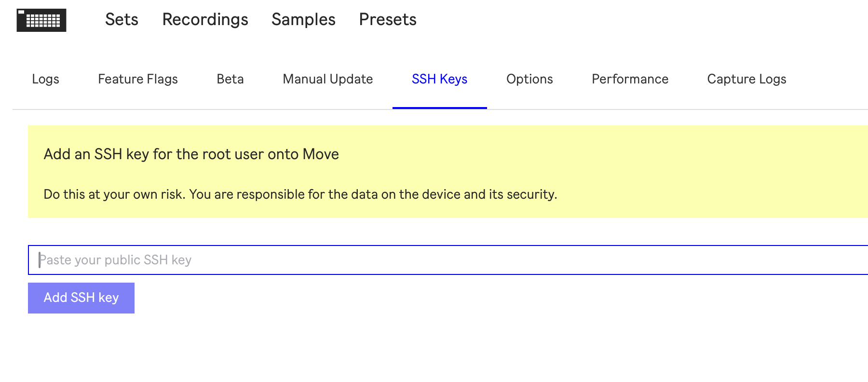Open the Feature Flags tab
Viewport: 868px width, 382px height.
coord(138,79)
